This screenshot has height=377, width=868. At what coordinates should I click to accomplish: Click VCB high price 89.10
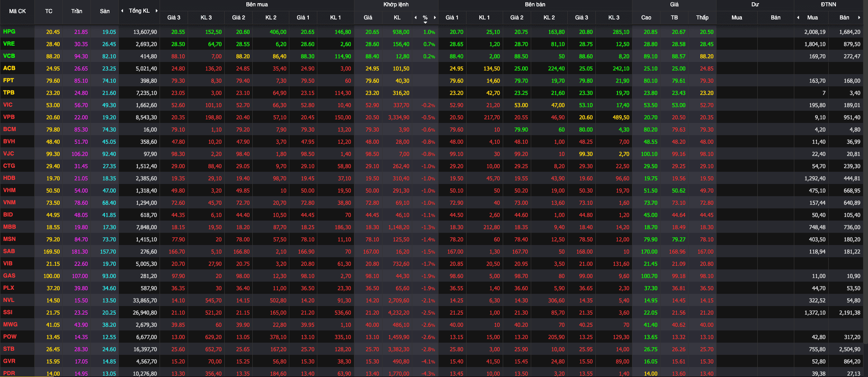651,57
